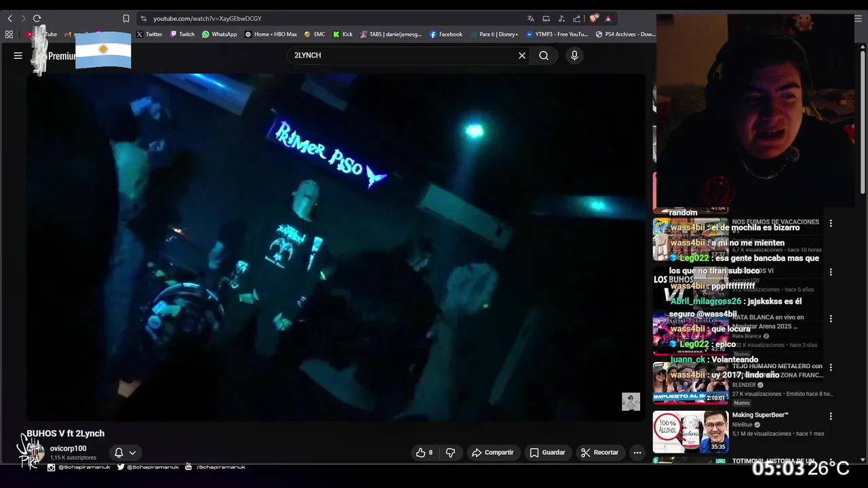
Task: Open the Facebook bookmark
Action: [446, 34]
